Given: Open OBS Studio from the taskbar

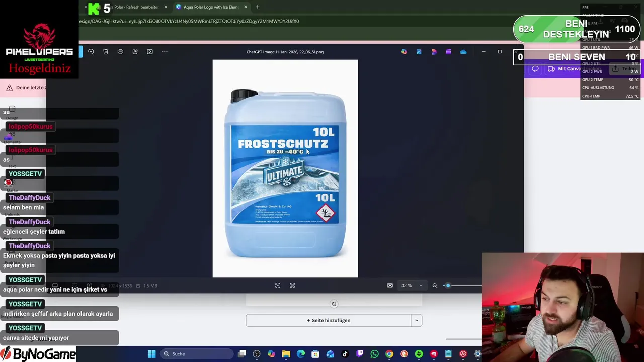Looking at the screenshot, I should (x=257, y=354).
